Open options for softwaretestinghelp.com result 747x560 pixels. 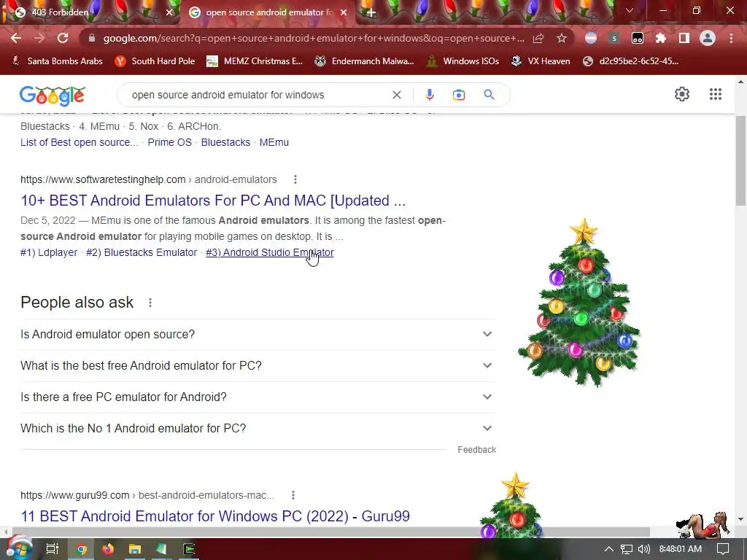click(295, 179)
